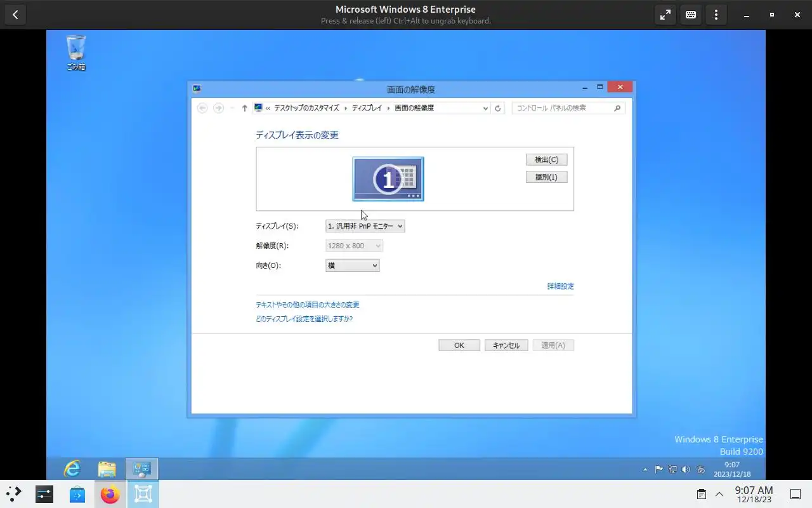Click the navigation forward arrow
Screen dimensions: 812x508
(x=218, y=108)
